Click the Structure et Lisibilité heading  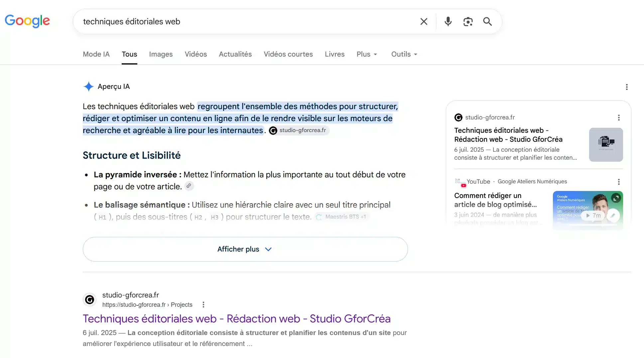tap(132, 155)
